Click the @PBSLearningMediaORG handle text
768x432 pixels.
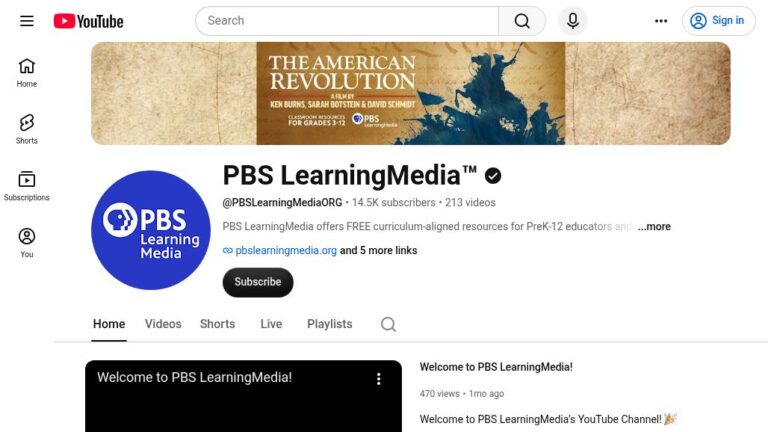282,203
